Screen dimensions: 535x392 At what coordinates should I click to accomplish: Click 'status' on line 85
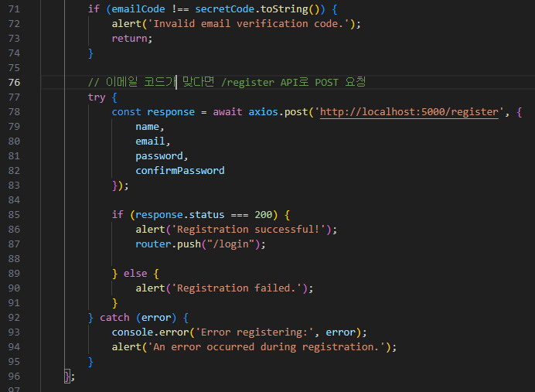click(206, 215)
